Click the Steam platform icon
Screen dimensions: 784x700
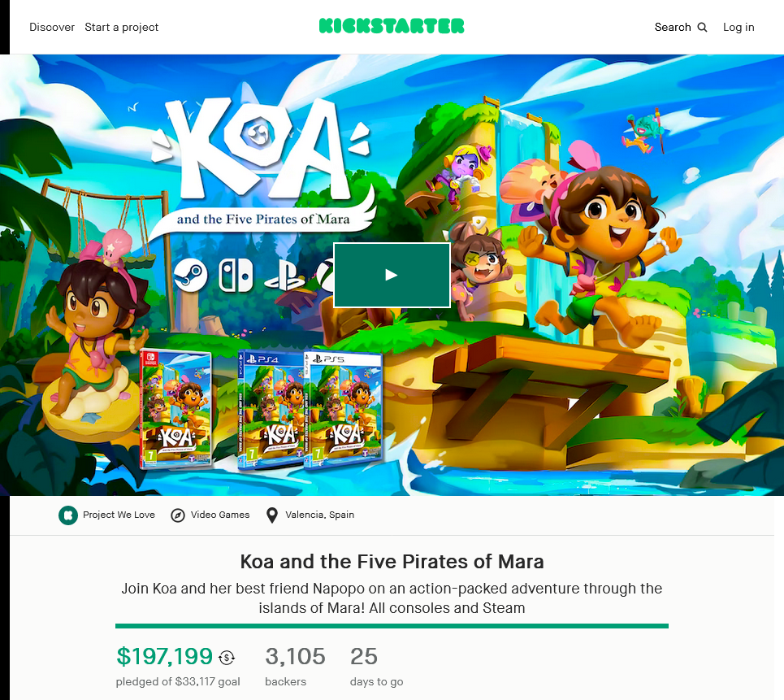coord(190,276)
